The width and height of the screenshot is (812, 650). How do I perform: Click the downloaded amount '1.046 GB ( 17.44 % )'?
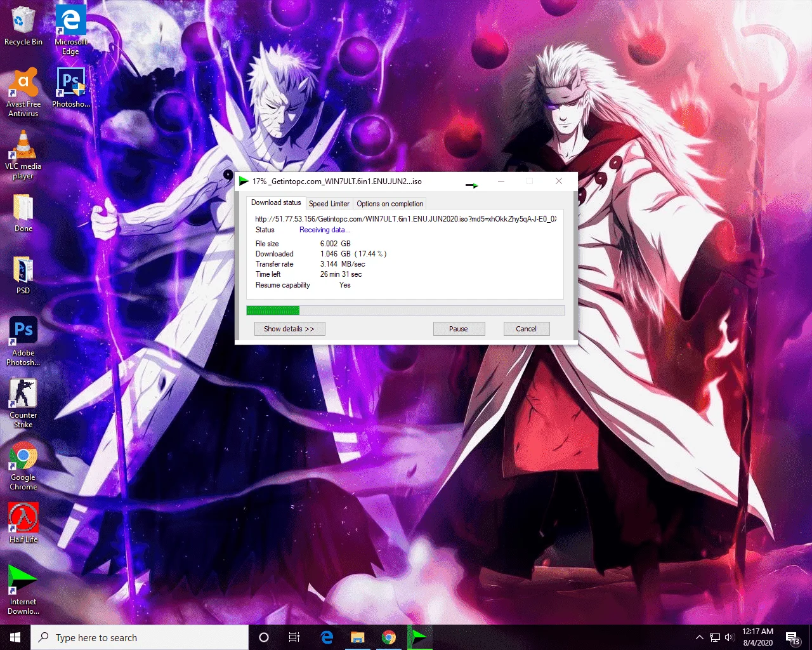tap(353, 254)
